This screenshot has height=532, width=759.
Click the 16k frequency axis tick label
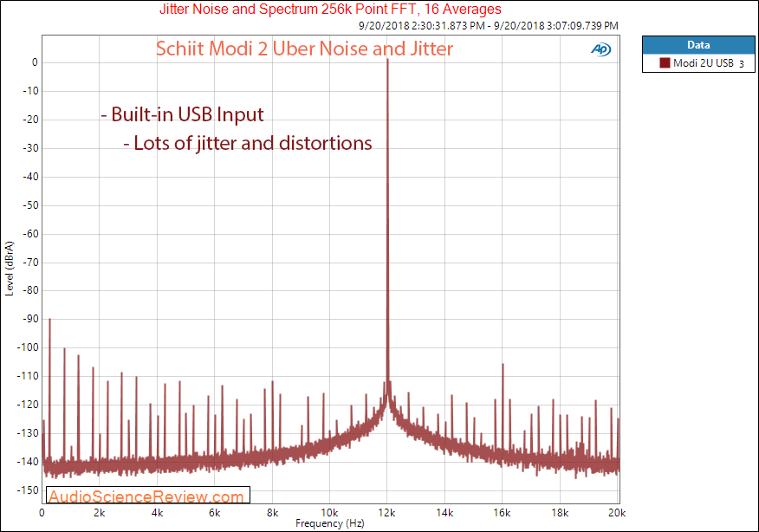coord(502,513)
